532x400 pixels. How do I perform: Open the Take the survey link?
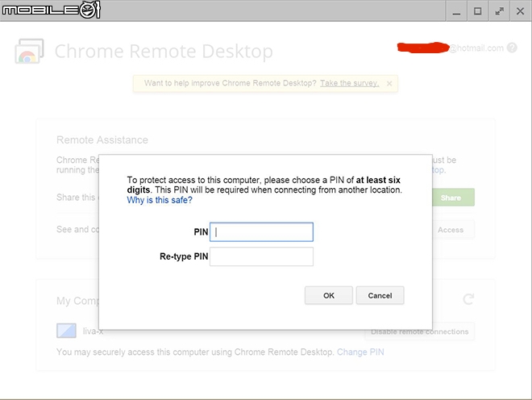coord(350,83)
